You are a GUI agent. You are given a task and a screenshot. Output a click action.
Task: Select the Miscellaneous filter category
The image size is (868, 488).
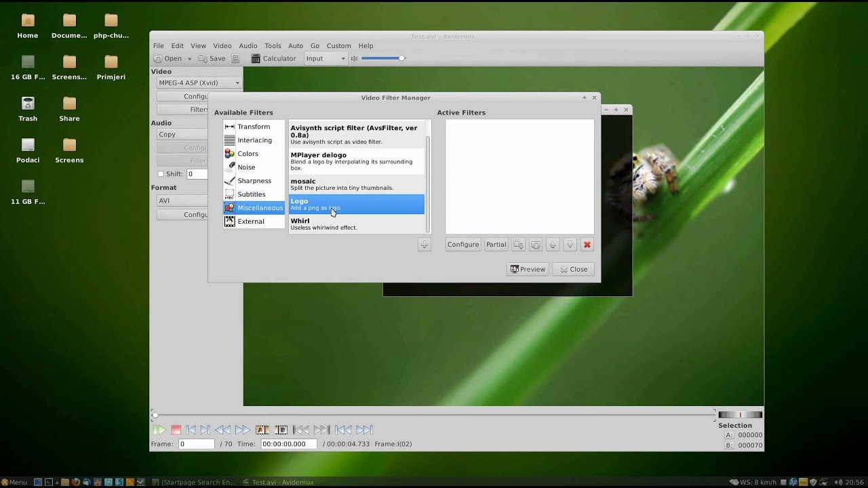[254, 208]
